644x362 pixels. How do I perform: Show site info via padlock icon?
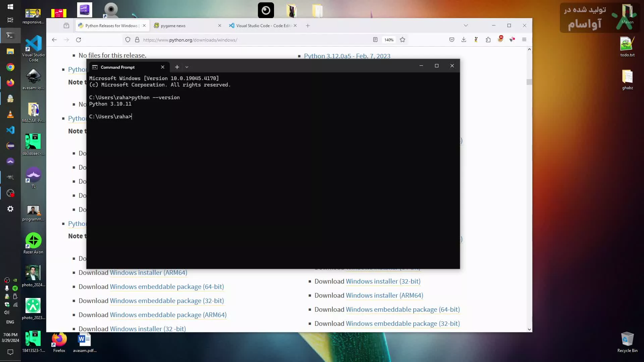click(x=137, y=40)
